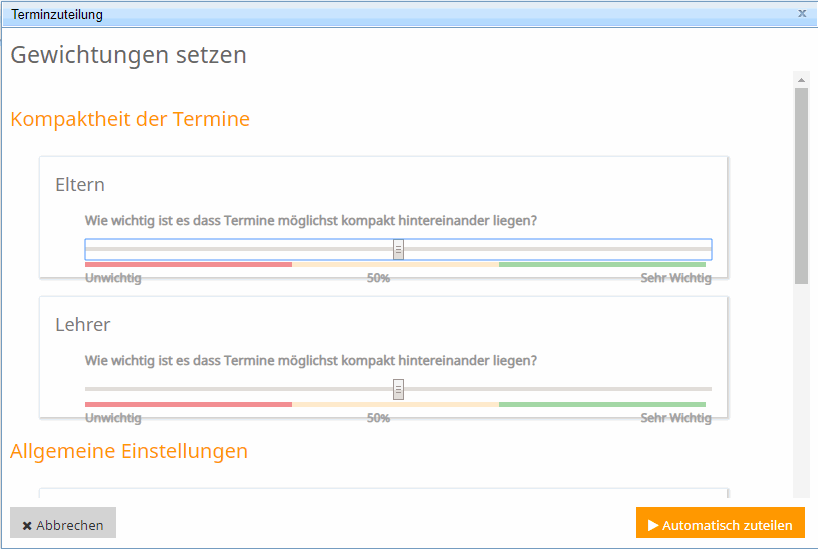Click 'Unwichtig' label under Lehrer slider
This screenshot has width=818, height=549.
click(113, 418)
